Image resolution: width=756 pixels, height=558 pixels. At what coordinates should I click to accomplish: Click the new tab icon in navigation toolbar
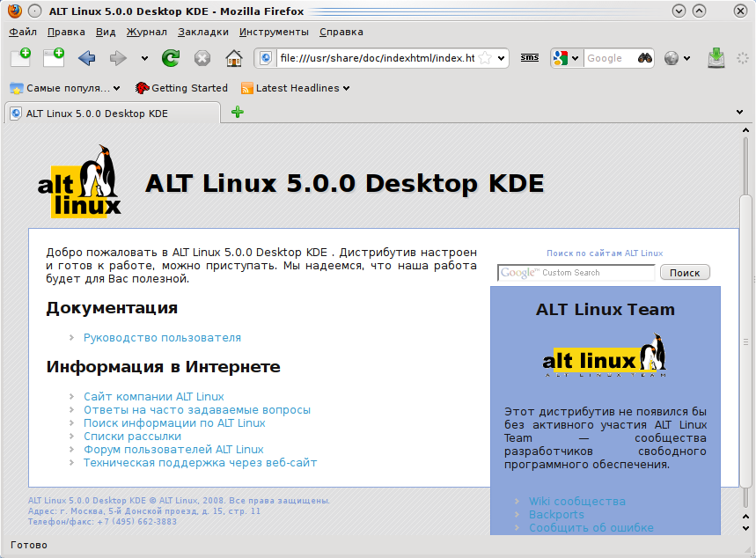point(20,58)
